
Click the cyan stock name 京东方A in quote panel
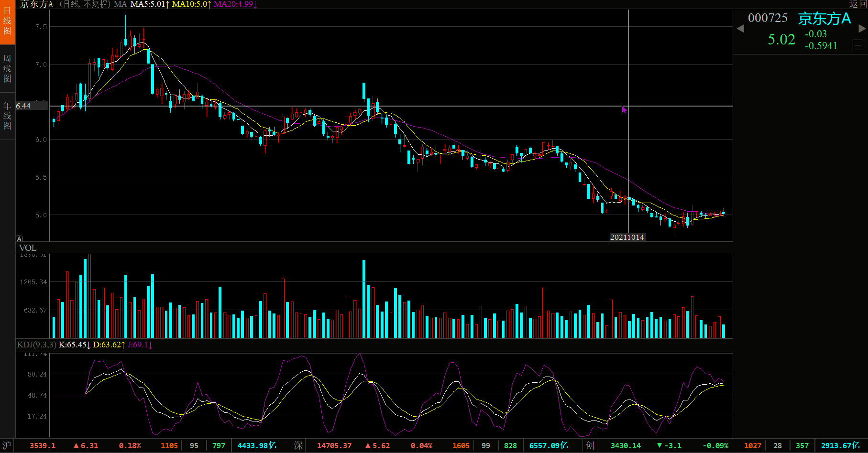tap(824, 19)
